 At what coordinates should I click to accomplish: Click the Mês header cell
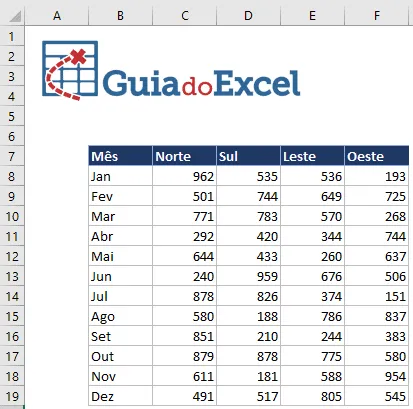(x=120, y=156)
